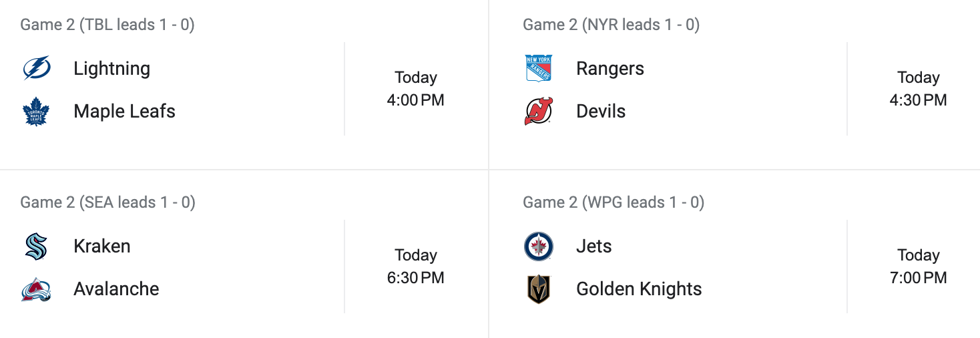Click the Winnipeg Jets logo
Image resolution: width=980 pixels, height=338 pixels.
539,246
